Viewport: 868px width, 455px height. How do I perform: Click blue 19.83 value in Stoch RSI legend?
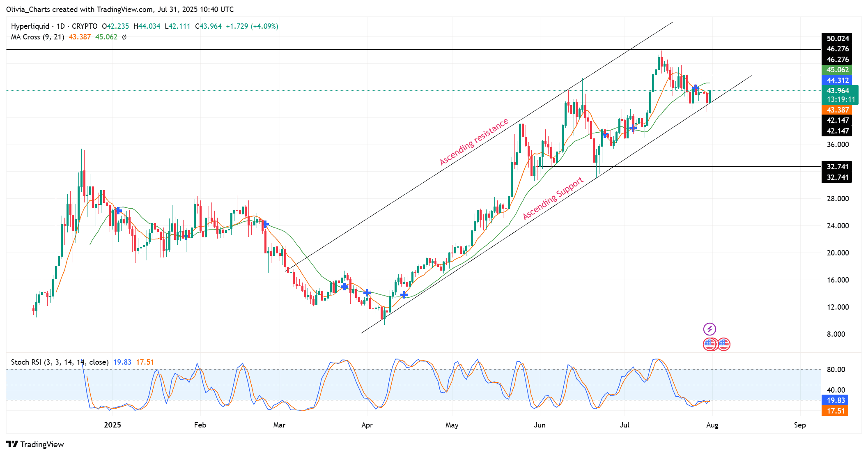122,362
